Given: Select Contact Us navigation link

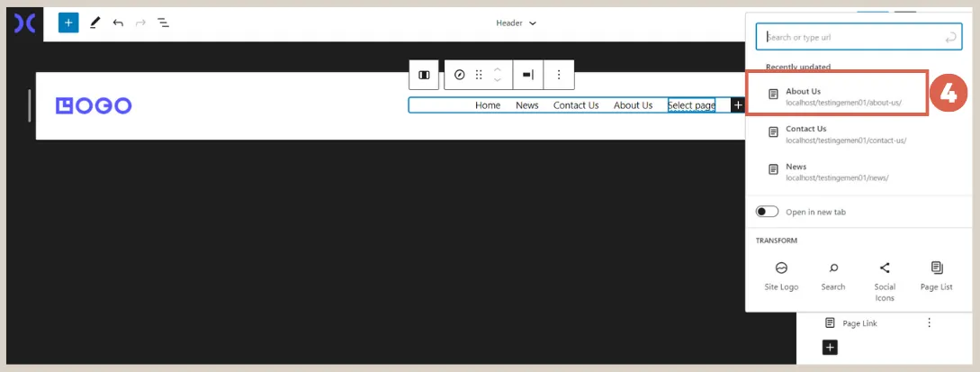Looking at the screenshot, I should (x=576, y=105).
